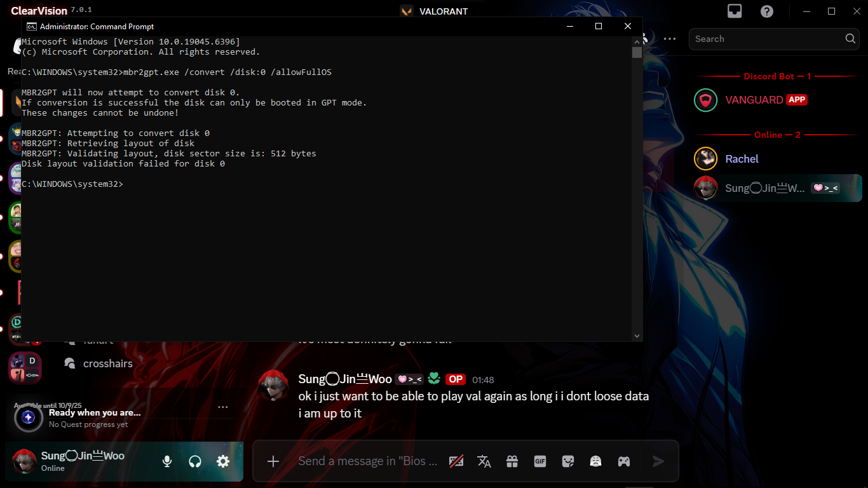Open the Quest options three-dot menu
The image size is (868, 488).
click(223, 407)
